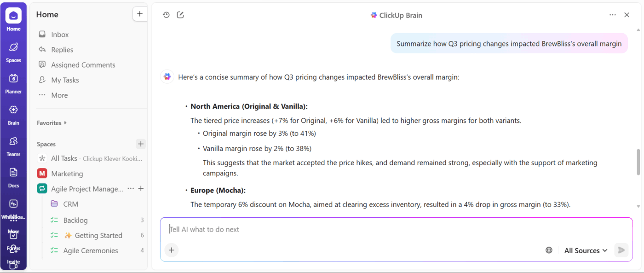The width and height of the screenshot is (644, 273).
Task: Expand the Agile Project Management space options
Action: (x=131, y=188)
